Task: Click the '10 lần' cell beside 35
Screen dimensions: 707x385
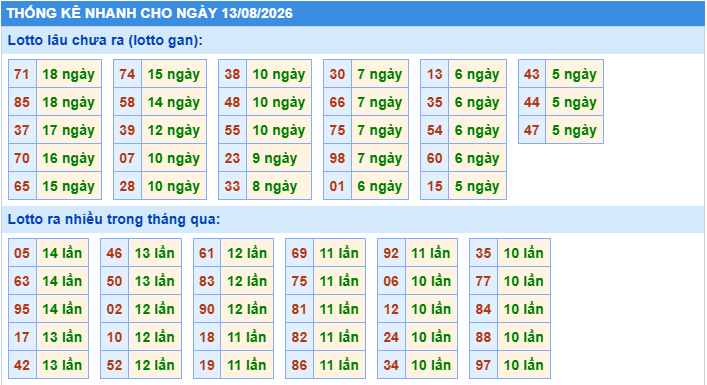Action: pos(524,253)
